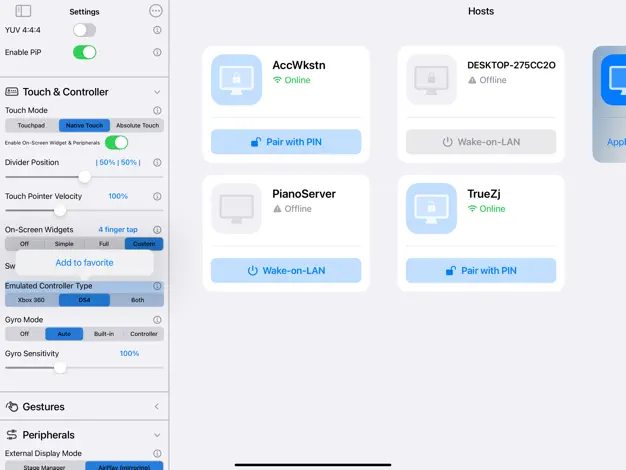The image size is (626, 470).
Task: Click the PianoServer host computer icon
Action: tap(236, 208)
